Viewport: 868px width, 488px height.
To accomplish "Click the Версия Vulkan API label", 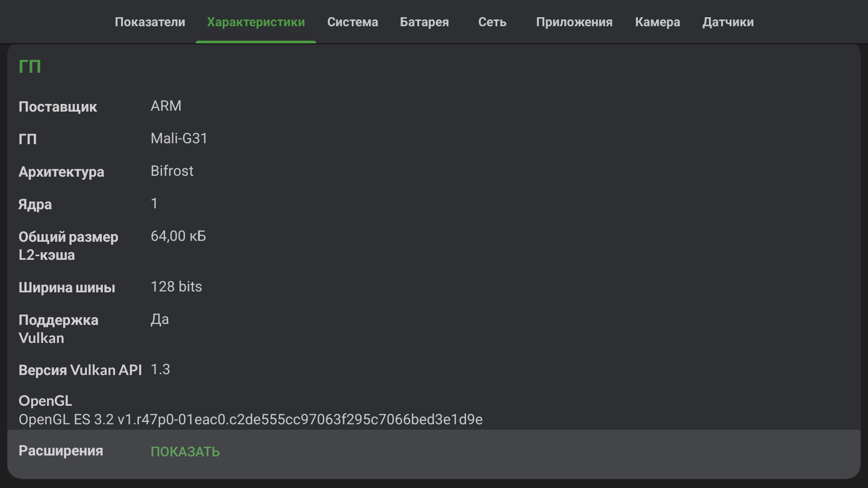I will (80, 370).
